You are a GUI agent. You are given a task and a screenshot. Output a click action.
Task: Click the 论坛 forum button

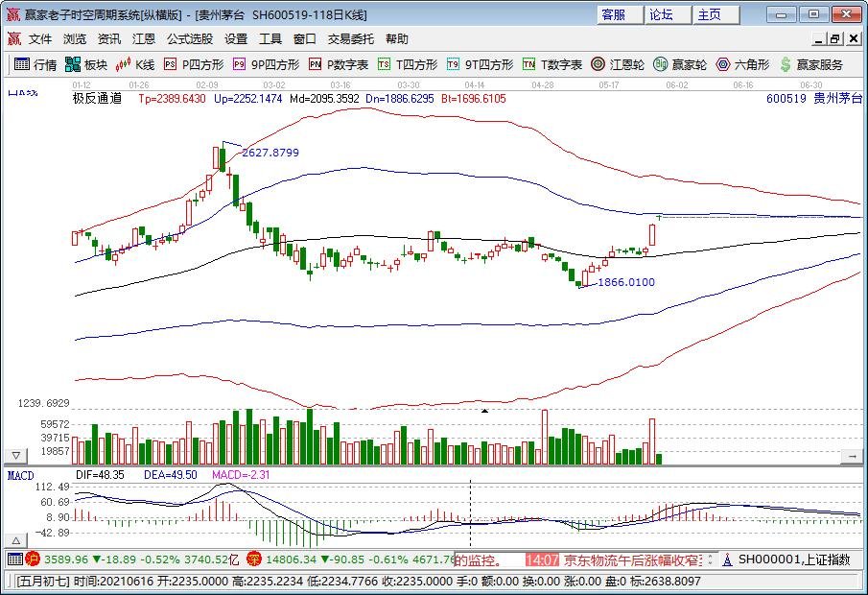(x=669, y=15)
